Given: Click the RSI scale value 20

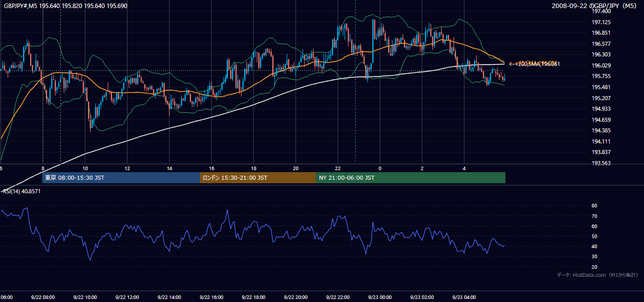Looking at the screenshot, I should tap(594, 267).
